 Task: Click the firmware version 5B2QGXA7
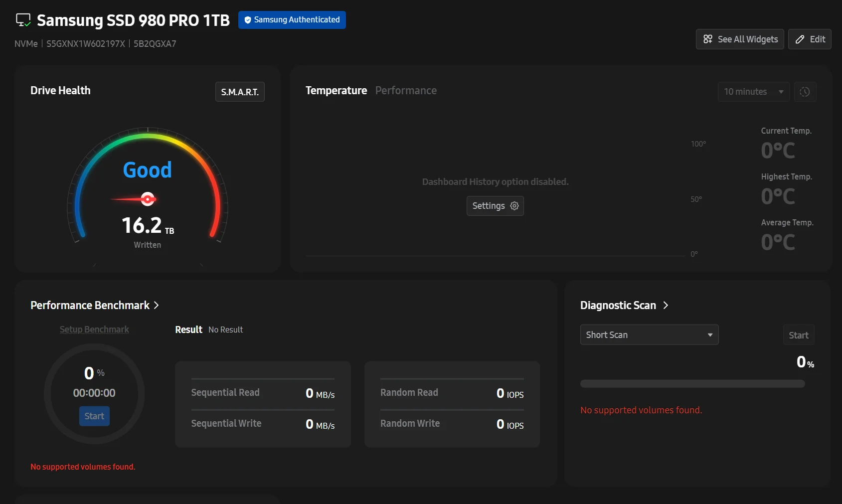click(155, 44)
